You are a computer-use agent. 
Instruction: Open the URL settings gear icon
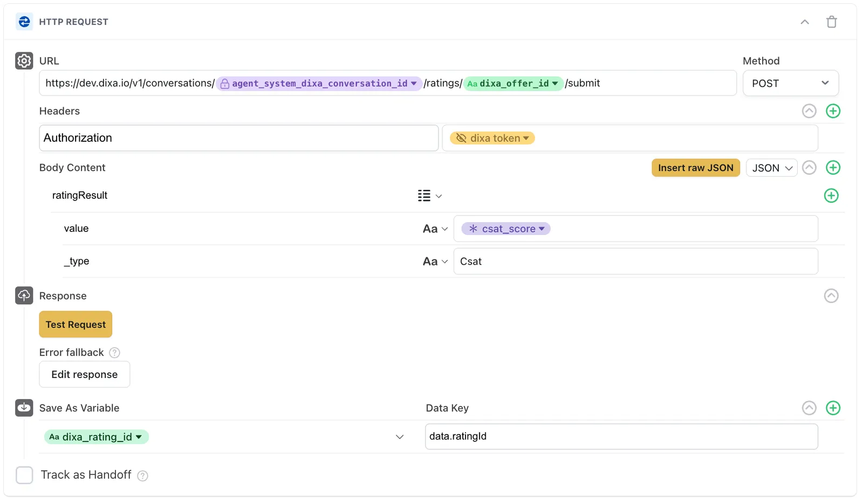pos(24,61)
